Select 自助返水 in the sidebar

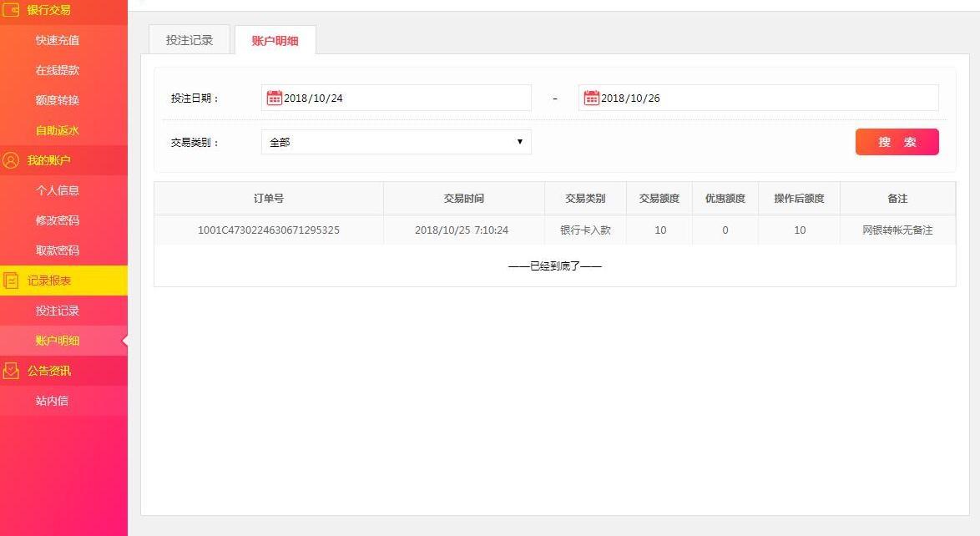click(58, 130)
